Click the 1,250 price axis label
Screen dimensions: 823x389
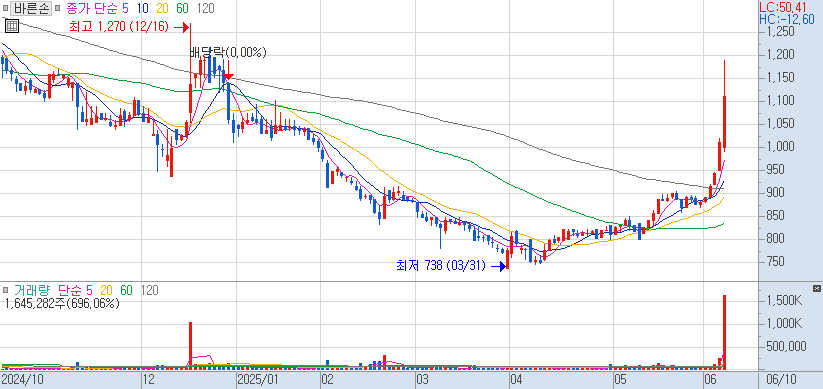coord(780,31)
